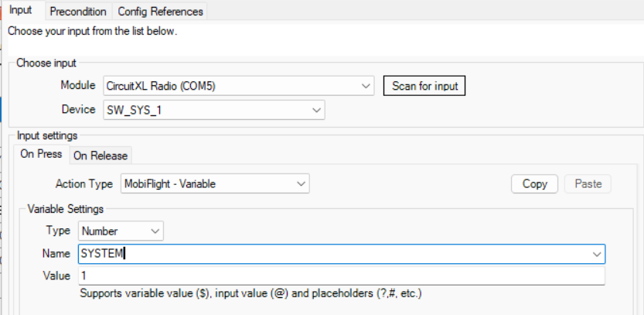Expand the Module dropdown

point(366,86)
